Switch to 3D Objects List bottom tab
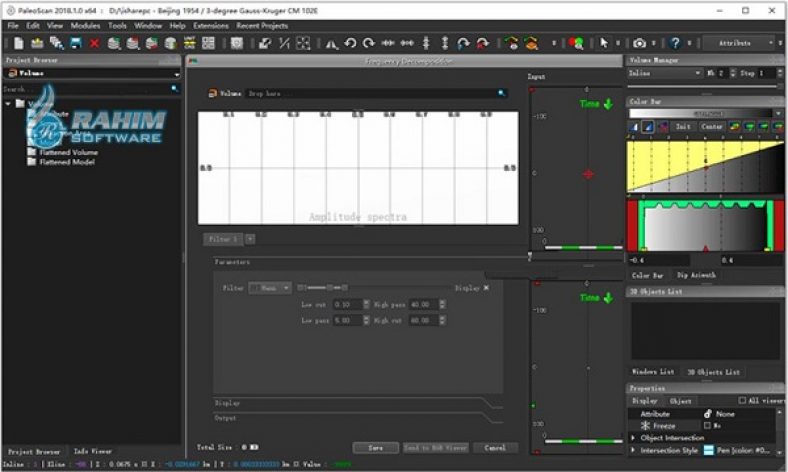The height and width of the screenshot is (472, 788). pos(713,372)
